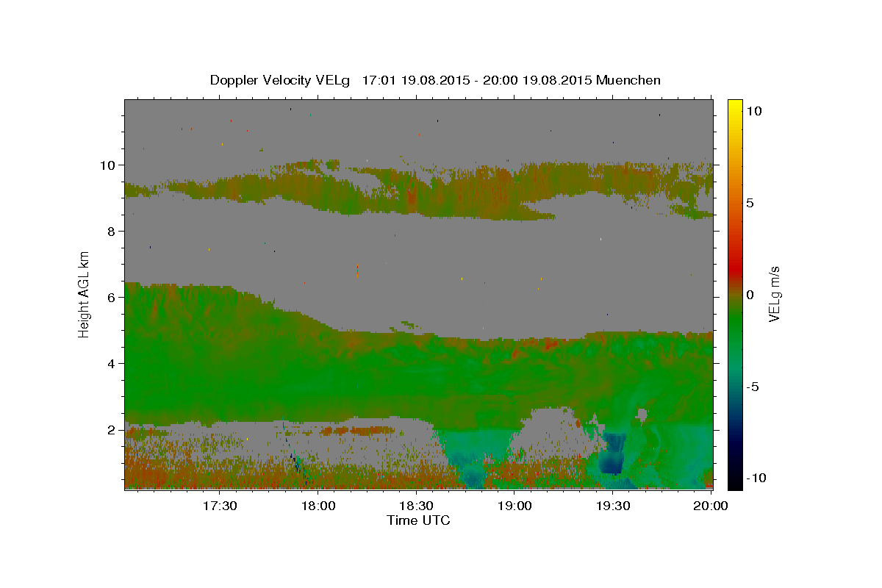
Task: Click the 18:30 time tick label
Action: pyautogui.click(x=416, y=506)
